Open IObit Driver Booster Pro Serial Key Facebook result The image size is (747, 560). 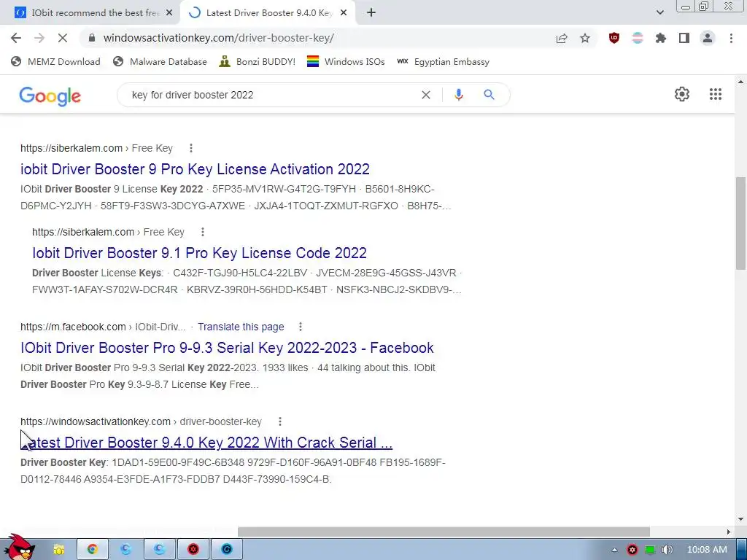[227, 348]
